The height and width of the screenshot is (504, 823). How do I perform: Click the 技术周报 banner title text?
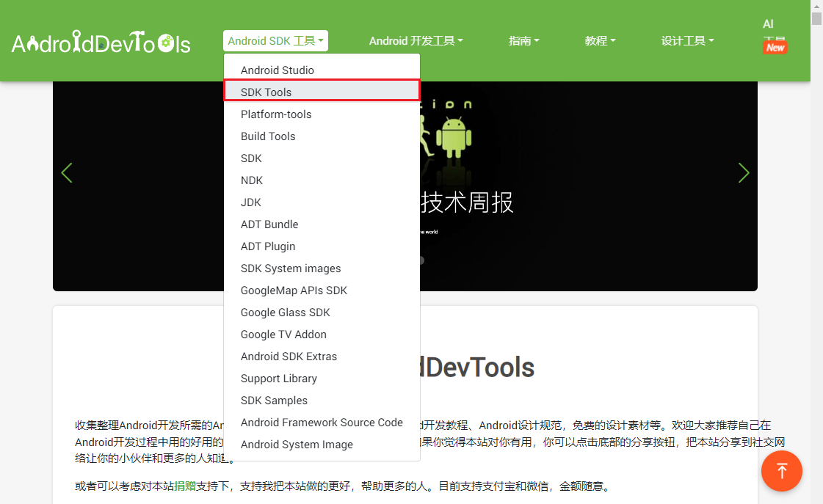click(467, 202)
